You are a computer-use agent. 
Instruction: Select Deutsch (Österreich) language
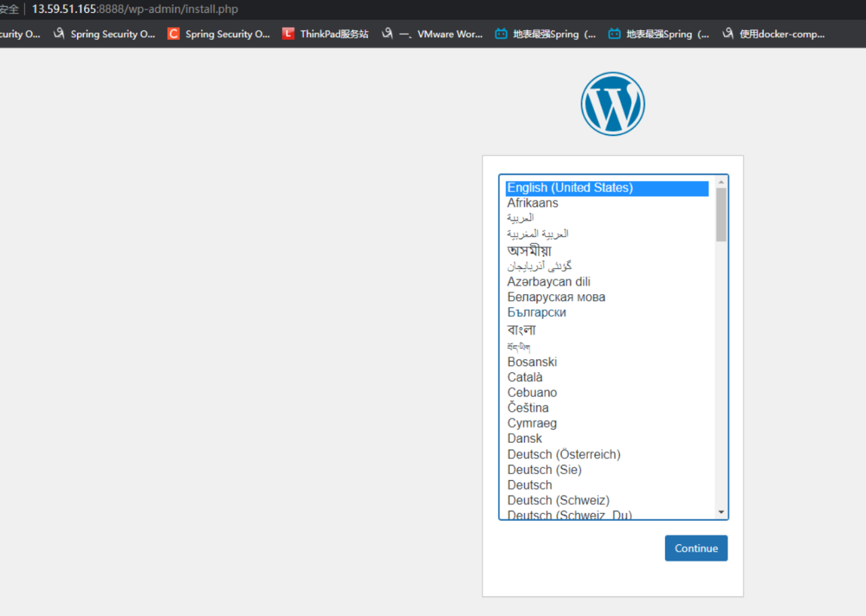564,454
